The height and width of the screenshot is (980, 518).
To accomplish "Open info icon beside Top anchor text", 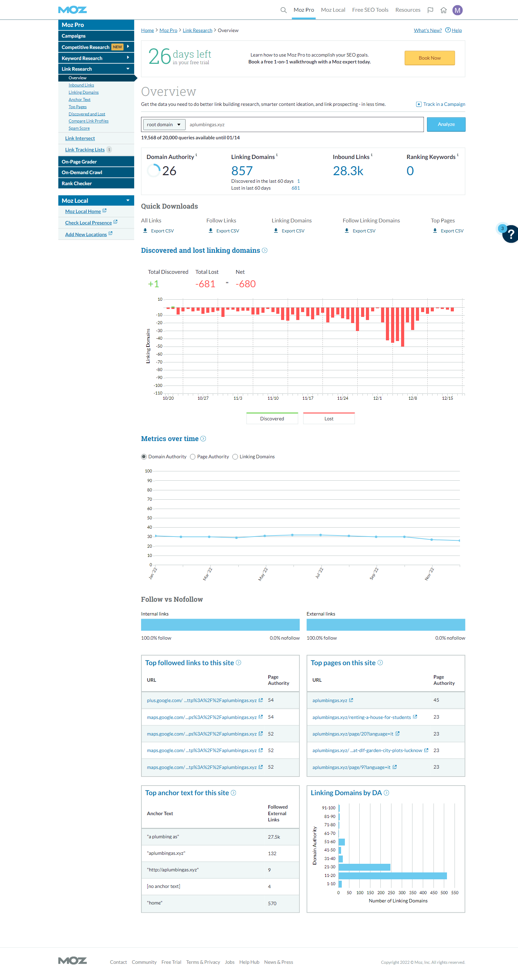I will tap(233, 793).
